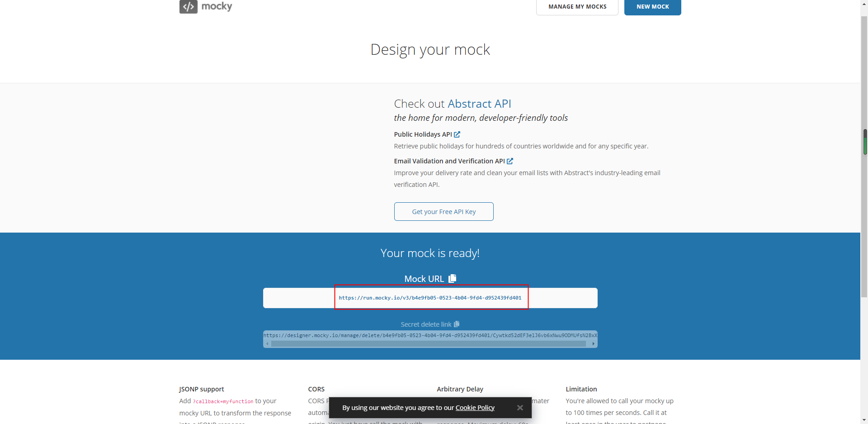868x424 pixels.
Task: Copy the secret delete link using its icon
Action: 457,324
